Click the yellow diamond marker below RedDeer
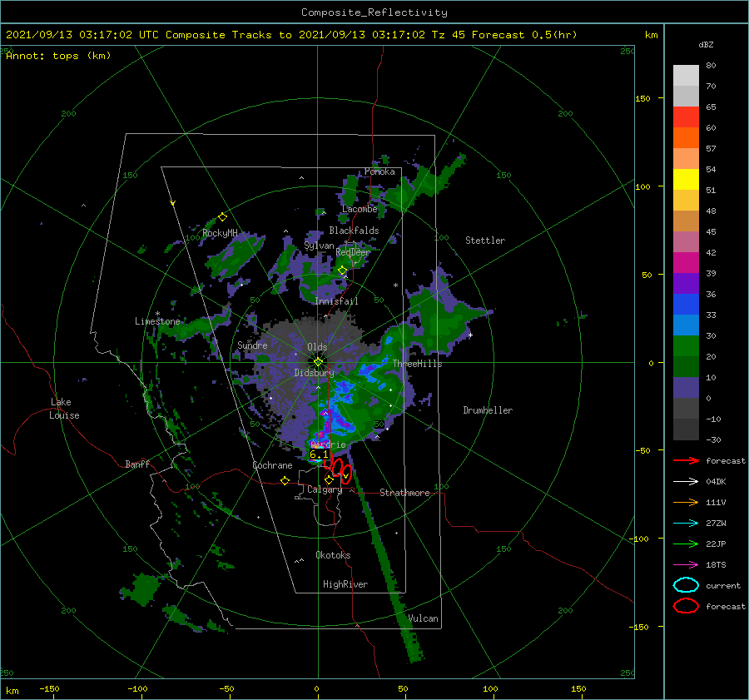749x700 pixels. tap(343, 271)
